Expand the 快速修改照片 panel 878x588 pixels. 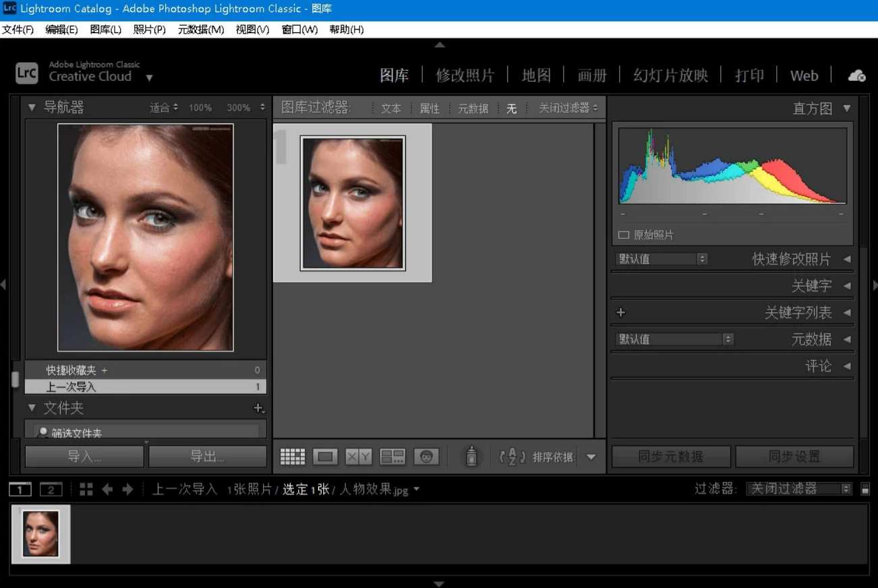pos(846,259)
